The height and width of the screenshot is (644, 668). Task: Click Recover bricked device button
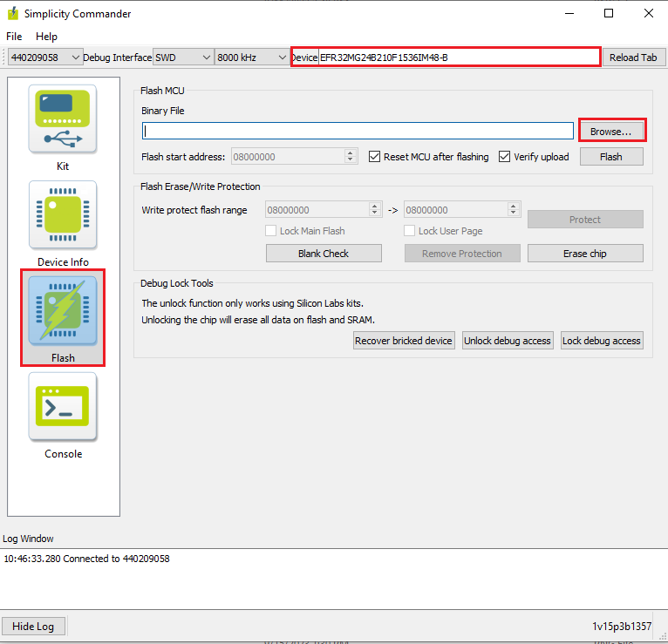pos(404,341)
